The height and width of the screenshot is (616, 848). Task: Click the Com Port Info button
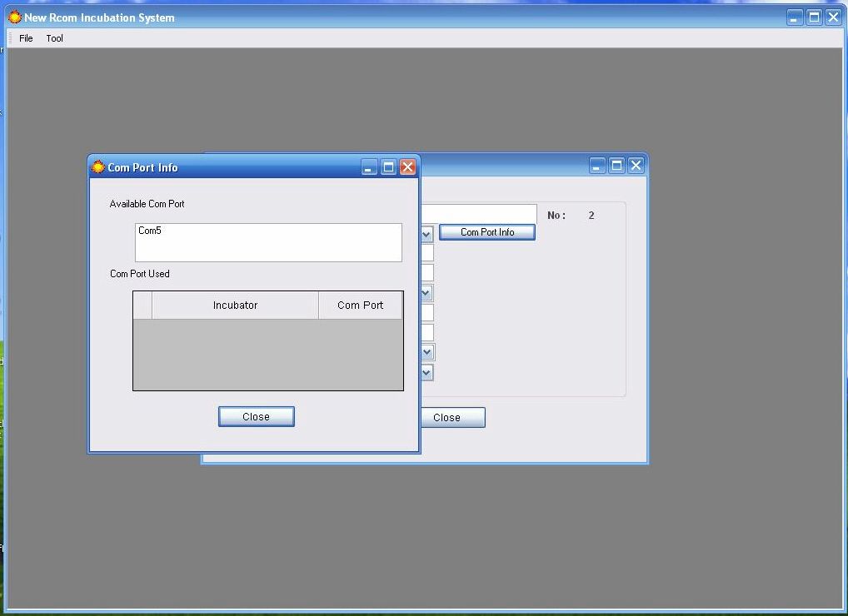tap(487, 232)
